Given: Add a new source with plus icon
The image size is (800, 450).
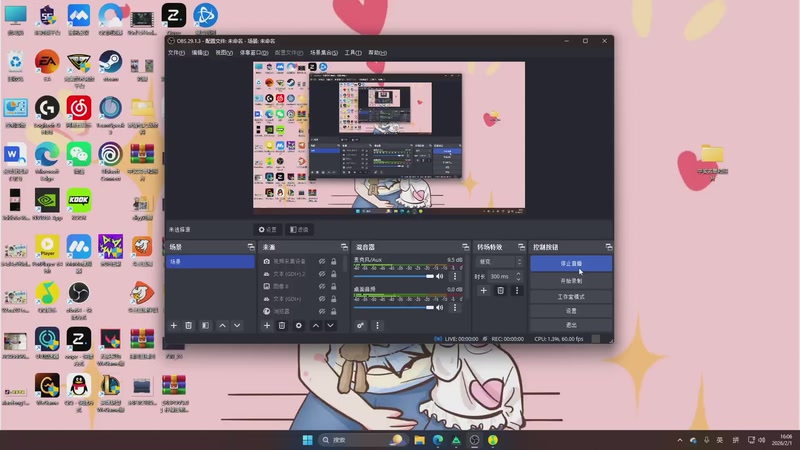Looking at the screenshot, I should pyautogui.click(x=267, y=326).
